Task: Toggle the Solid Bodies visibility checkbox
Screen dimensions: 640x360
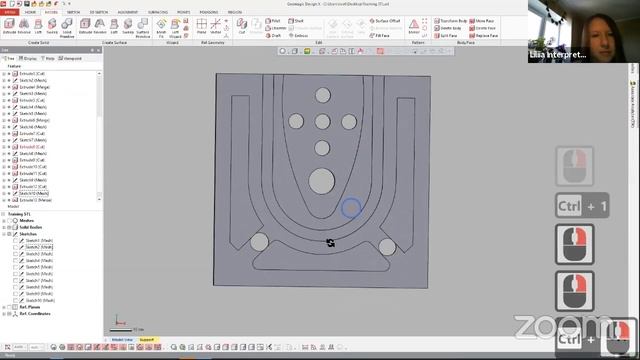Action: point(9,227)
